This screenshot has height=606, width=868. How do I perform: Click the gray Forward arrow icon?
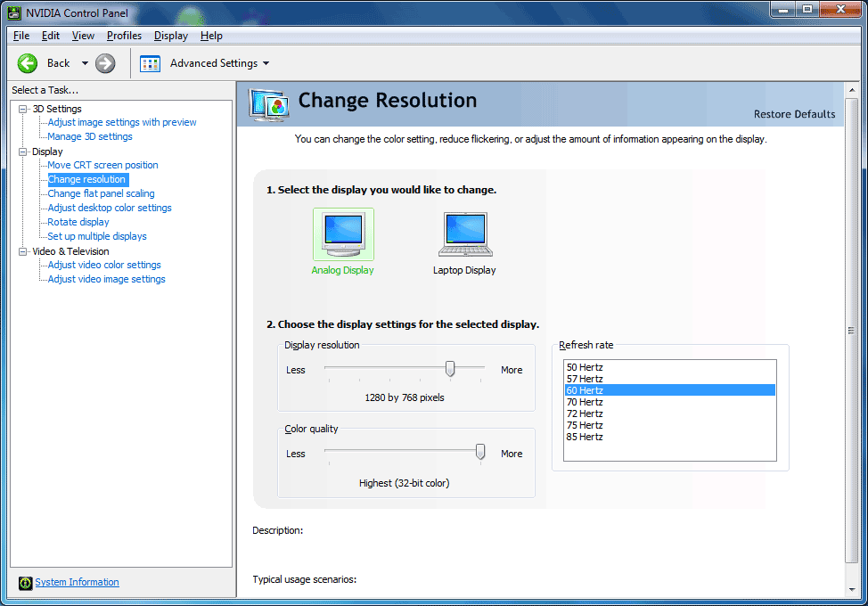pos(105,63)
